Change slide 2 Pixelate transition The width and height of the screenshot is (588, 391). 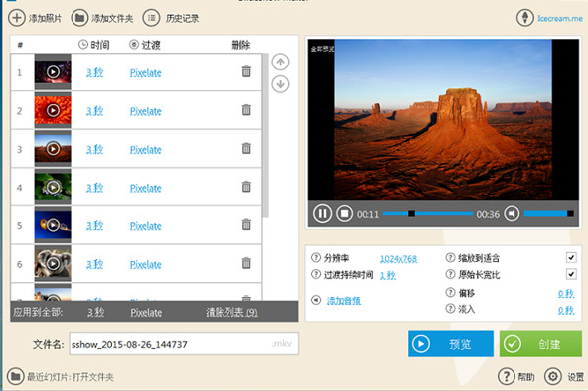pyautogui.click(x=145, y=111)
